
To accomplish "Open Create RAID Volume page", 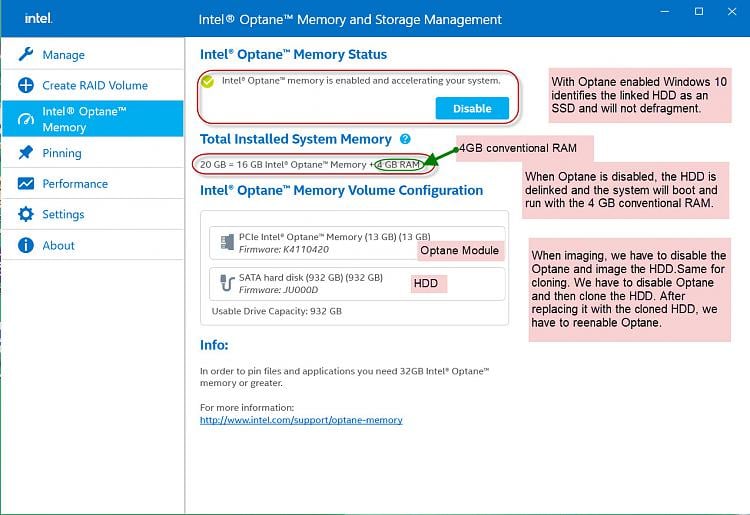I will 92,85.
